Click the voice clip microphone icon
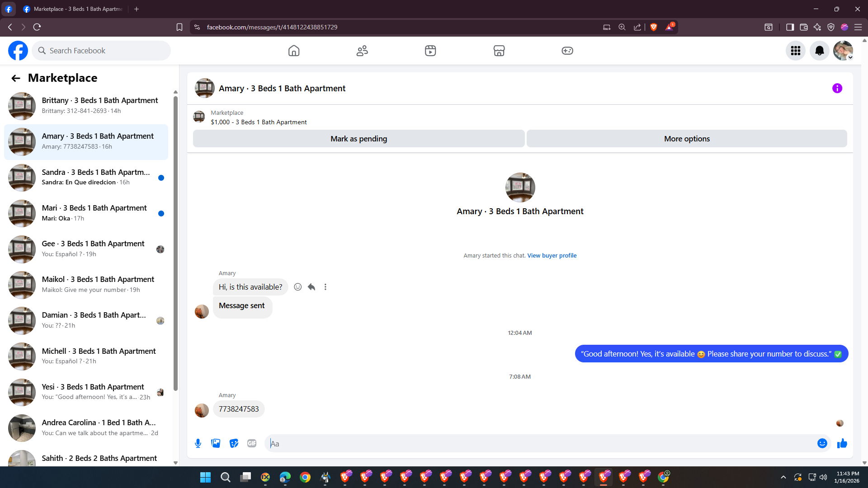Viewport: 868px width, 488px height. [x=198, y=443]
